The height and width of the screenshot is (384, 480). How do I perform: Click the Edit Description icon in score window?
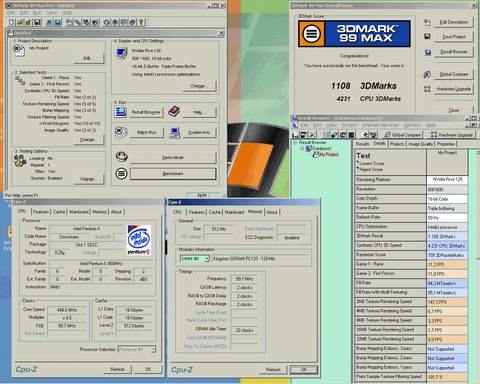427,22
